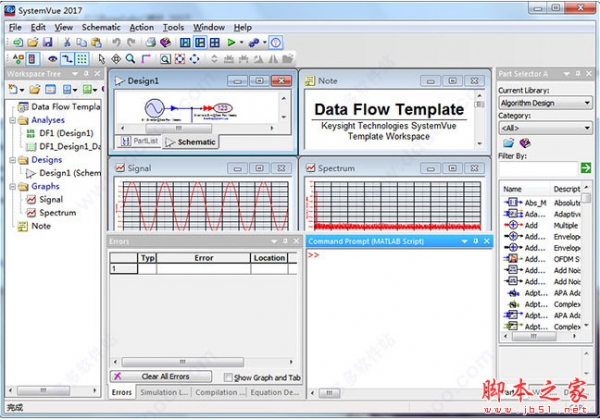Screen dimensions: 600x420
Task: Save the workspace with the floppy icon
Action: [x=47, y=42]
